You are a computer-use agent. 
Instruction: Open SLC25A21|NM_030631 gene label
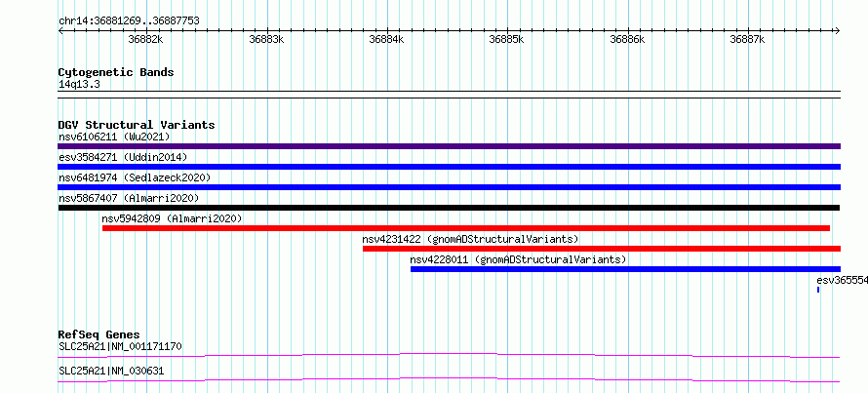[x=111, y=371]
